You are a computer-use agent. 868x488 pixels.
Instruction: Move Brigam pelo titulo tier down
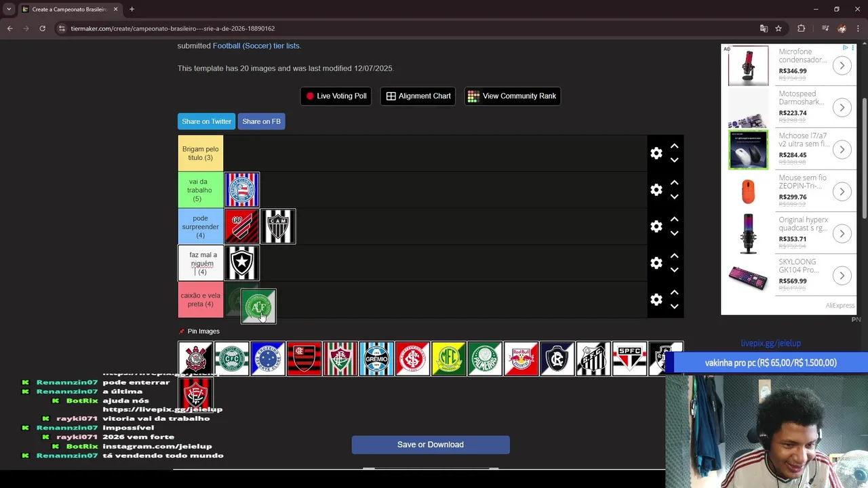coord(674,161)
